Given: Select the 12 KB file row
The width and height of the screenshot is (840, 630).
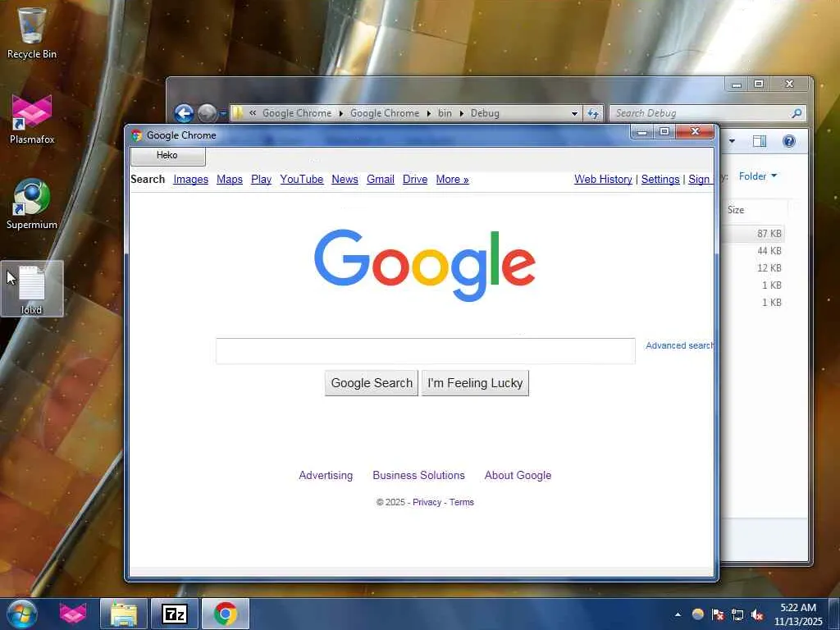Looking at the screenshot, I should [753, 268].
